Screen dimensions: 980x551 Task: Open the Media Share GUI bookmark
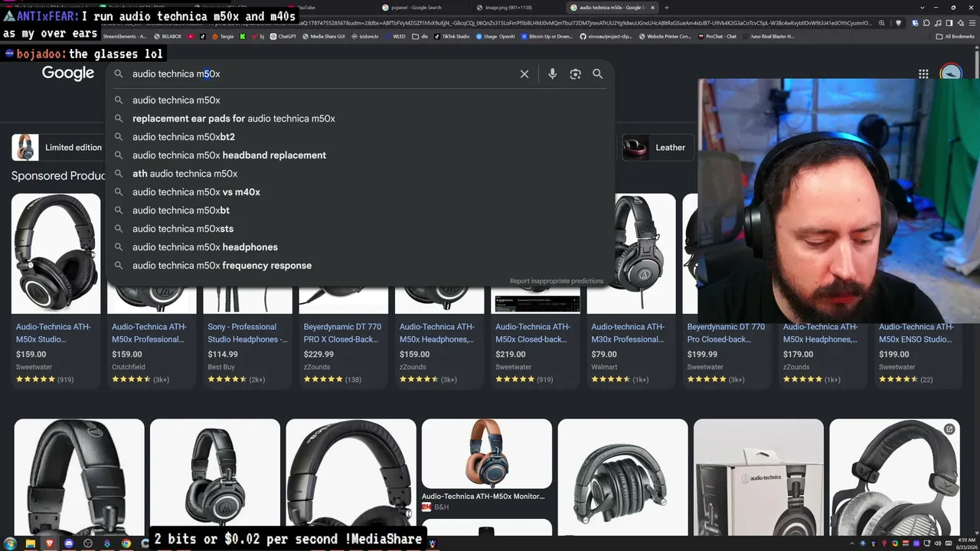(325, 37)
